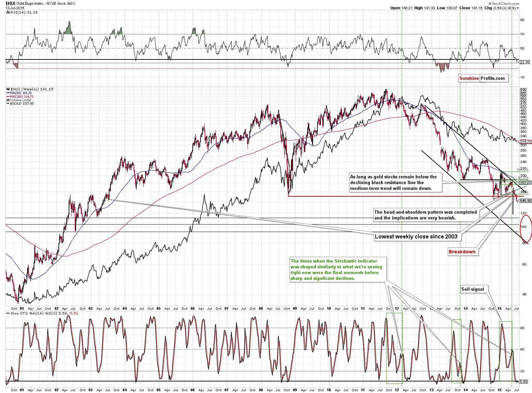532x393 pixels.
Task: Click the $HUI Gold Bugs Index chart title
Action: click(x=40, y=3)
